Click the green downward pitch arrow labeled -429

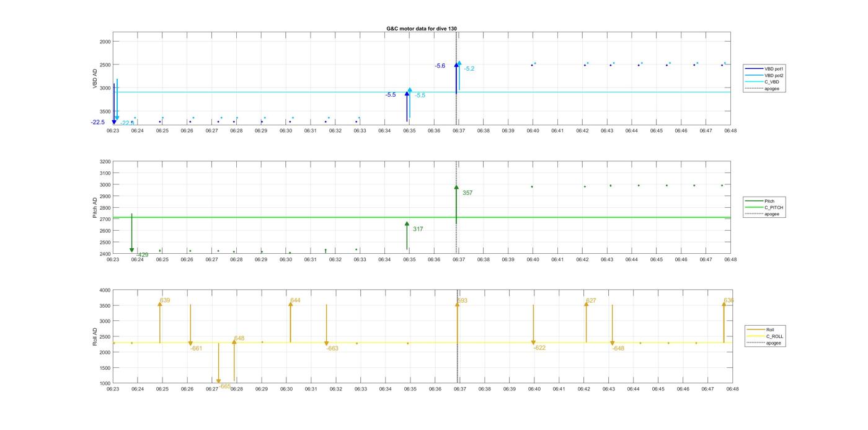(x=131, y=233)
